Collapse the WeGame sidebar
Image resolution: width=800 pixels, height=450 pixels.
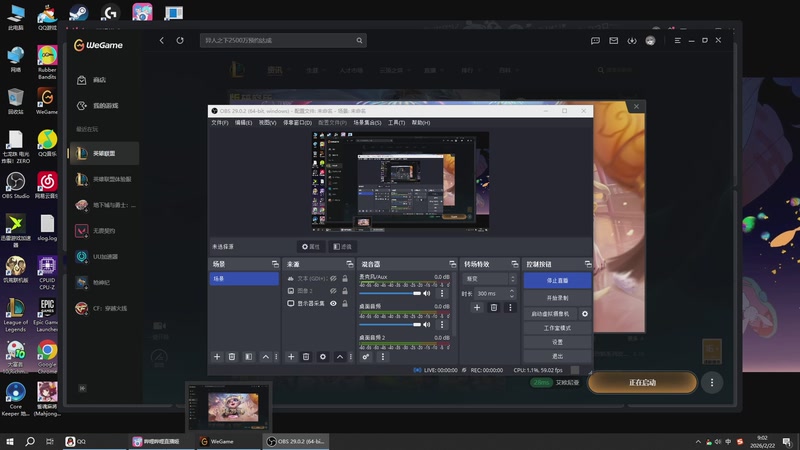[82, 388]
